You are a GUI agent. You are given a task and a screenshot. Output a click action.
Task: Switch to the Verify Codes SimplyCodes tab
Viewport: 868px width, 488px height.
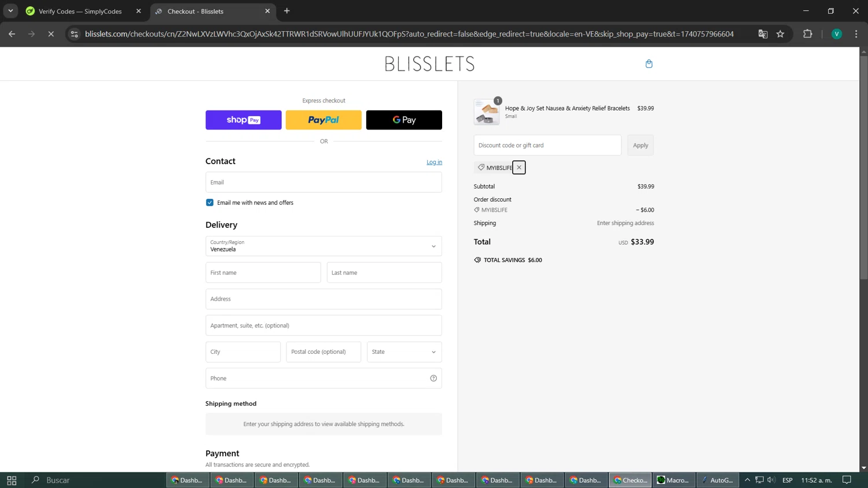click(80, 11)
